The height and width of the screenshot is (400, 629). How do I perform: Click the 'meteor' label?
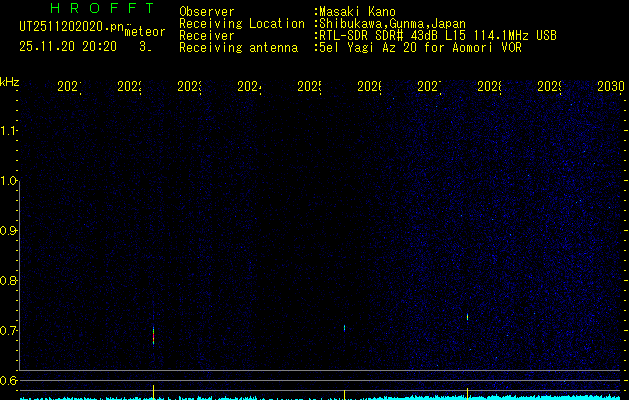pyautogui.click(x=145, y=32)
